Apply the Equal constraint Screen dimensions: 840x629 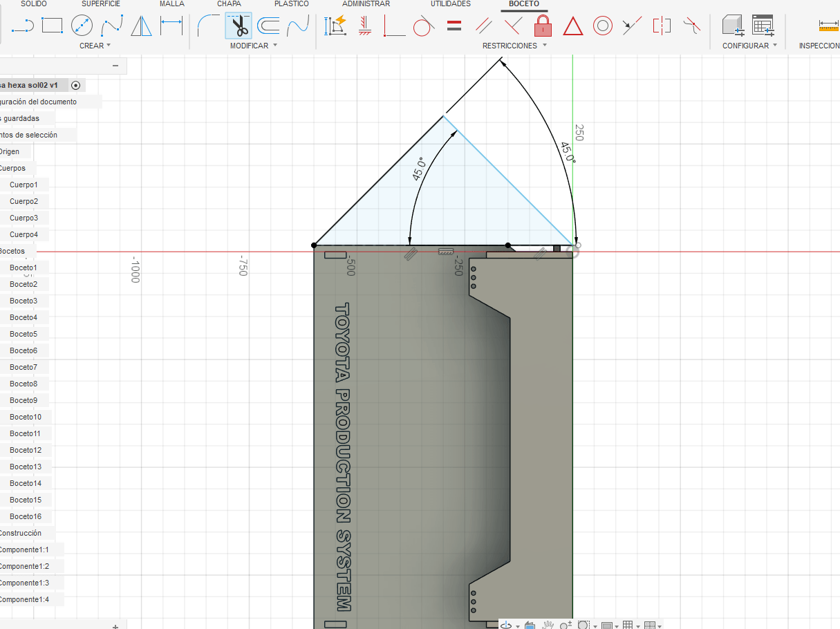point(454,27)
